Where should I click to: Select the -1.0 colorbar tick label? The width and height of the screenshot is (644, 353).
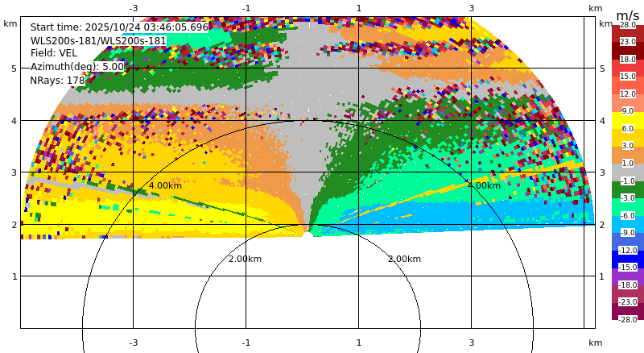(628, 181)
